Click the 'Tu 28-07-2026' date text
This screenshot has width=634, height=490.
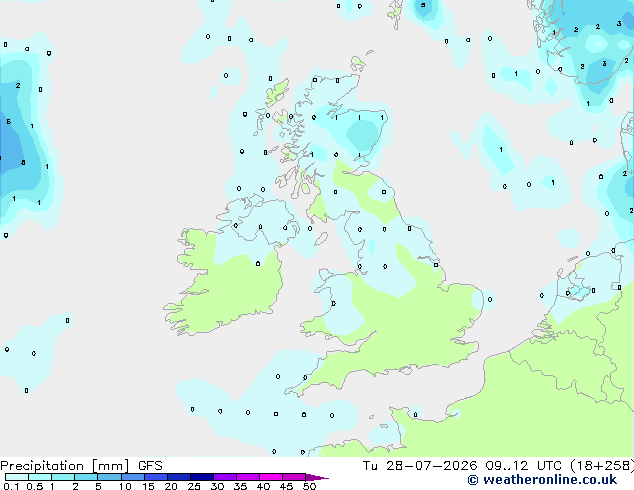click(x=419, y=466)
